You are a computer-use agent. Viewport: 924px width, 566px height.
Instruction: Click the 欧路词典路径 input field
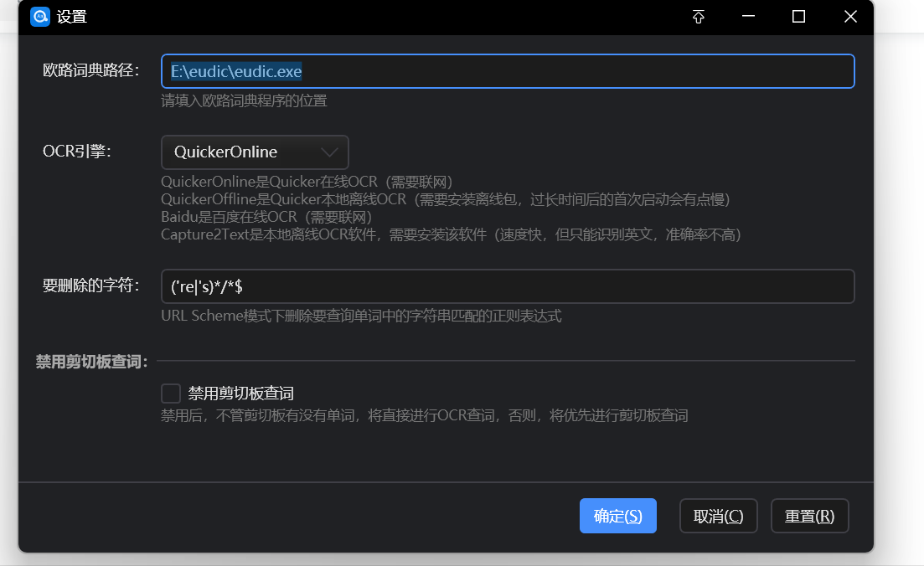508,71
